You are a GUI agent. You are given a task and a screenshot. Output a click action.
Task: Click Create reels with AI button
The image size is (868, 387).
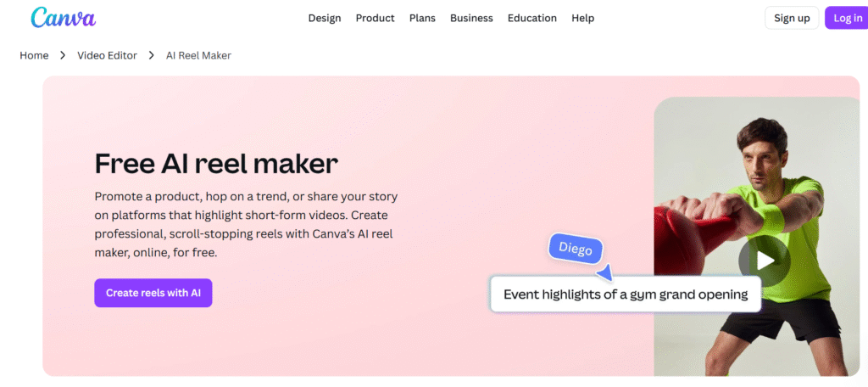click(x=153, y=293)
